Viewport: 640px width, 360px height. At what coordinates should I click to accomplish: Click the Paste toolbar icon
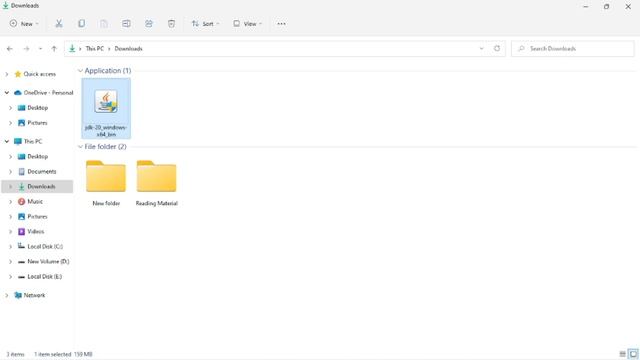tap(104, 24)
